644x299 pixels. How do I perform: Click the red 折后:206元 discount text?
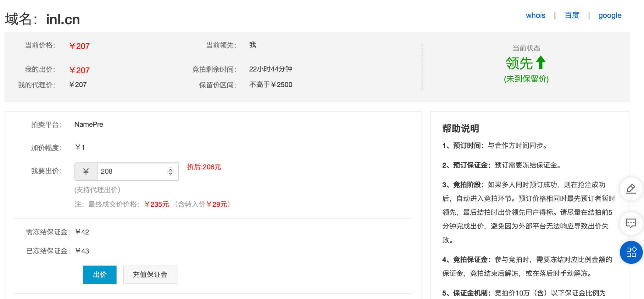tap(204, 167)
